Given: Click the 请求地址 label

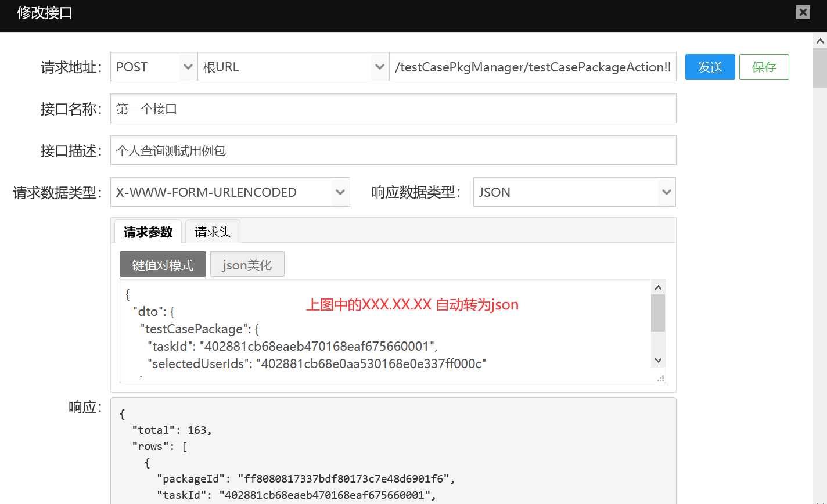Looking at the screenshot, I should coord(71,67).
